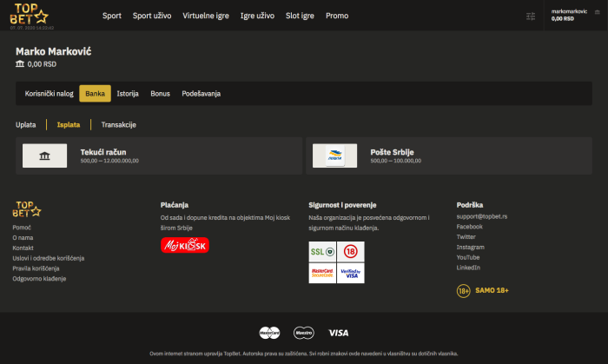Go to Virtuelne igre

pos(206,16)
